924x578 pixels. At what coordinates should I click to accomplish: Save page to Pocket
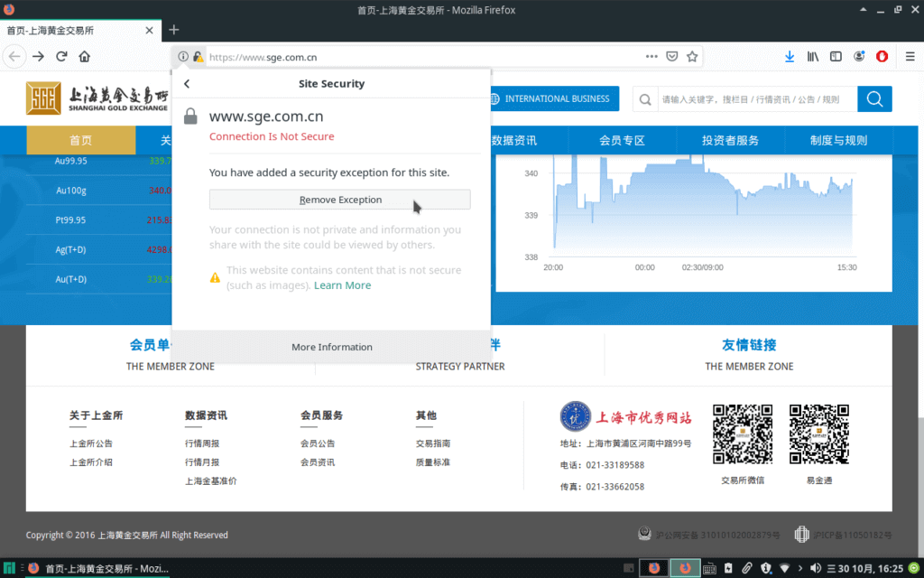(x=671, y=56)
